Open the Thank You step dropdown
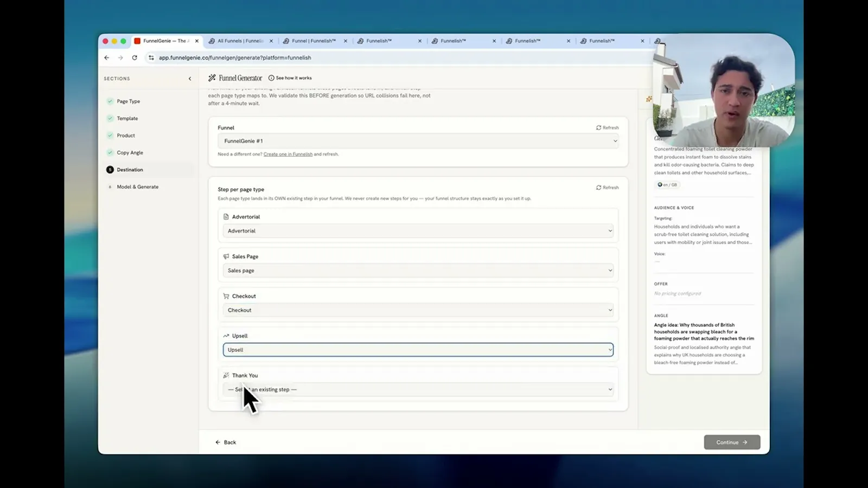The image size is (868, 488). pos(418,389)
